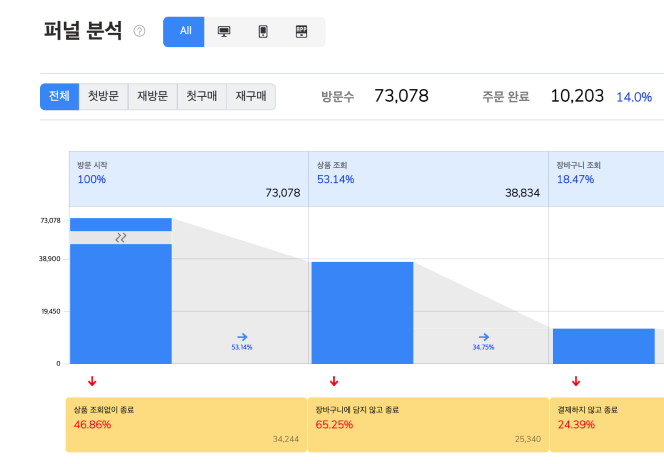Select the mobile device filter icon

(x=263, y=31)
